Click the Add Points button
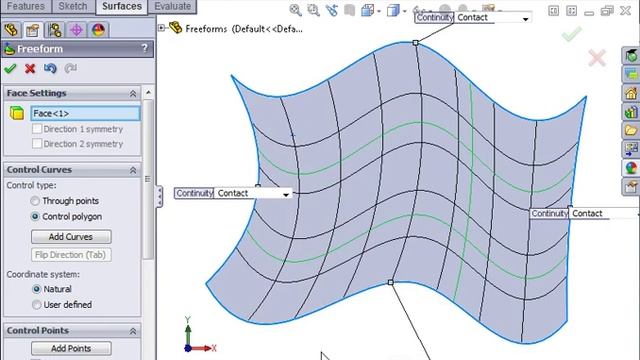The width and height of the screenshot is (640, 360). pos(71,348)
